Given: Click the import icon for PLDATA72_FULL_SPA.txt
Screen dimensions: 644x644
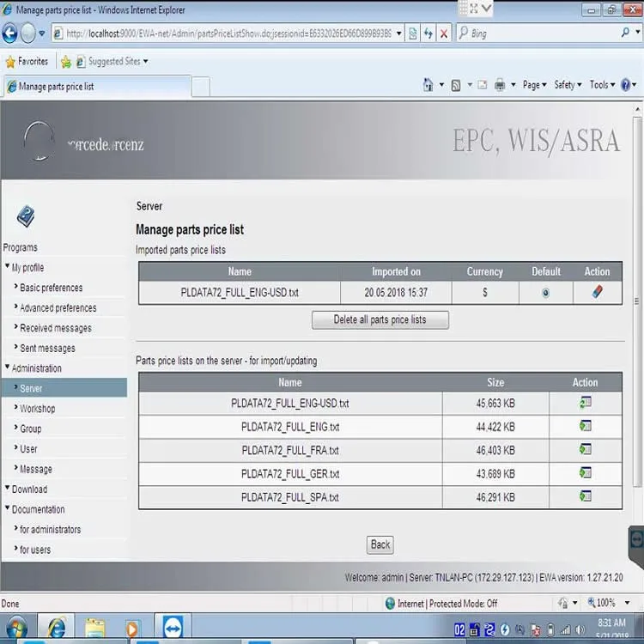Looking at the screenshot, I should pyautogui.click(x=586, y=496).
